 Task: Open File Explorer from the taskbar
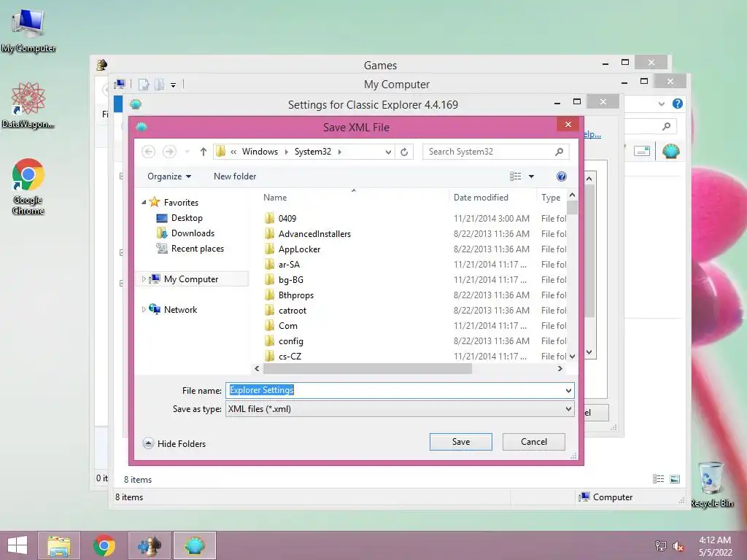click(58, 545)
